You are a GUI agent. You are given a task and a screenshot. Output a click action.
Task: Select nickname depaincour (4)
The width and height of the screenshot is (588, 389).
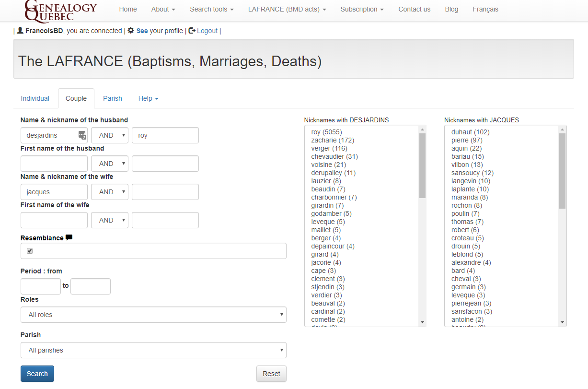pyautogui.click(x=333, y=246)
